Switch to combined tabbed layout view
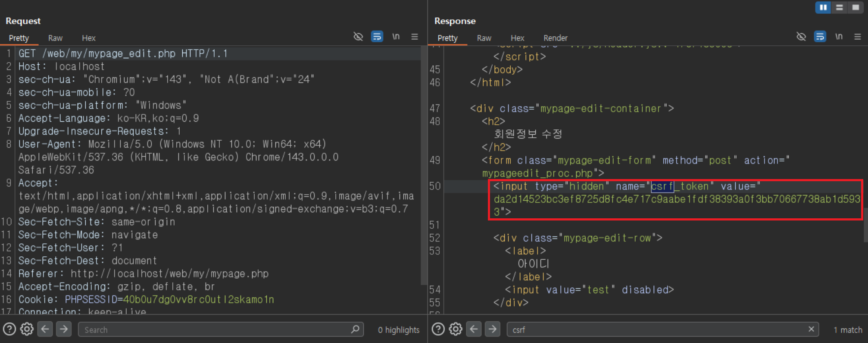868x343 pixels. point(856,7)
